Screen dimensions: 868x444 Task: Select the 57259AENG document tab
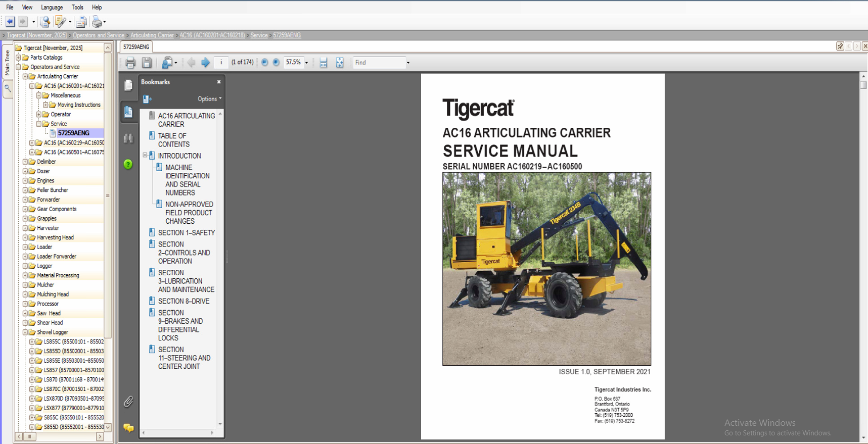tap(136, 47)
